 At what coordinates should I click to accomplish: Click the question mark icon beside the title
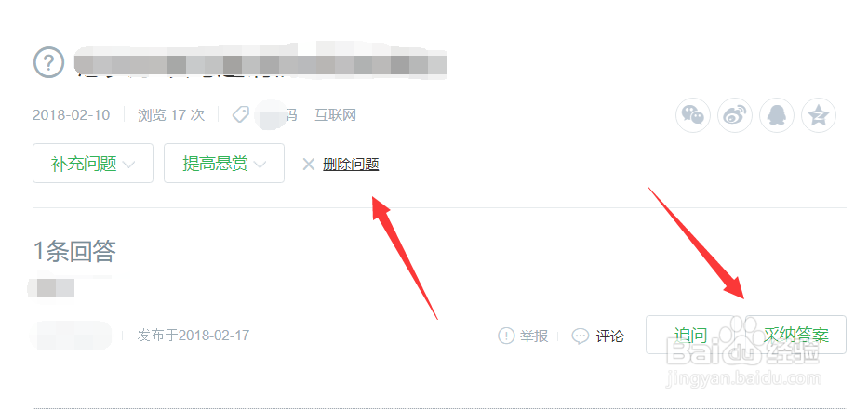[49, 62]
